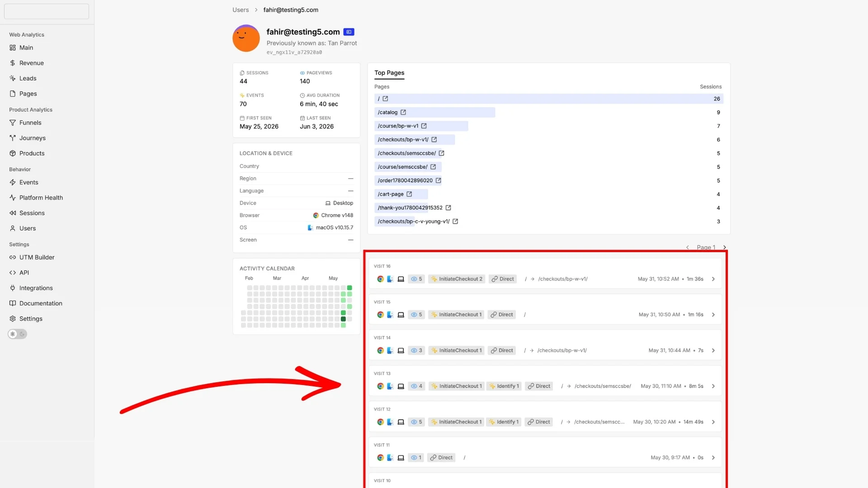Screen dimensions: 868x488
Task: Expand Visit 11 details chevron
Action: click(713, 457)
